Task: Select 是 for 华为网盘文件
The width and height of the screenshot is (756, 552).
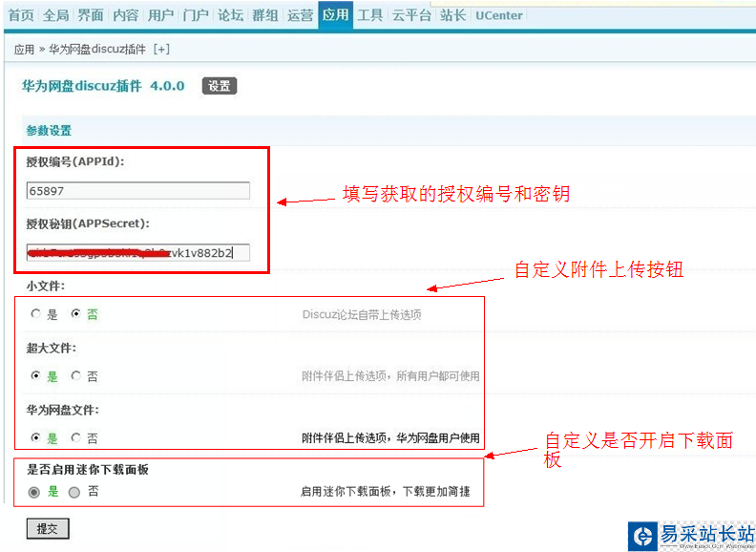Action: (x=35, y=437)
